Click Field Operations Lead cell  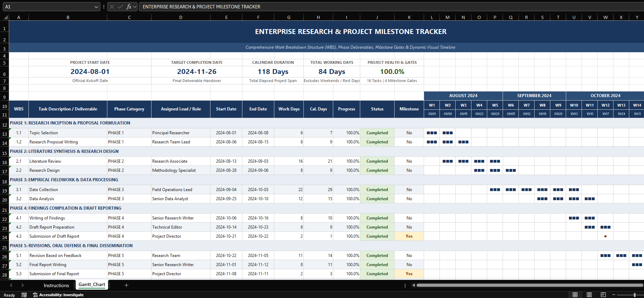181,190
